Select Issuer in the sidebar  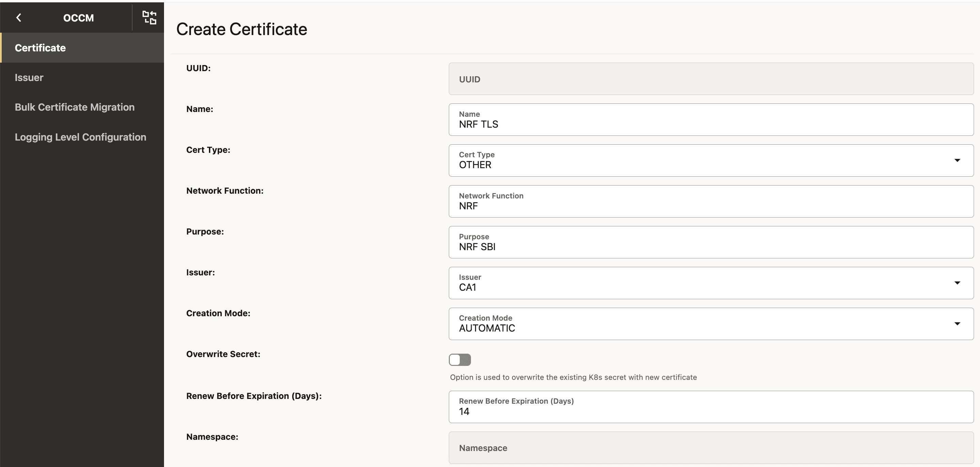click(29, 77)
